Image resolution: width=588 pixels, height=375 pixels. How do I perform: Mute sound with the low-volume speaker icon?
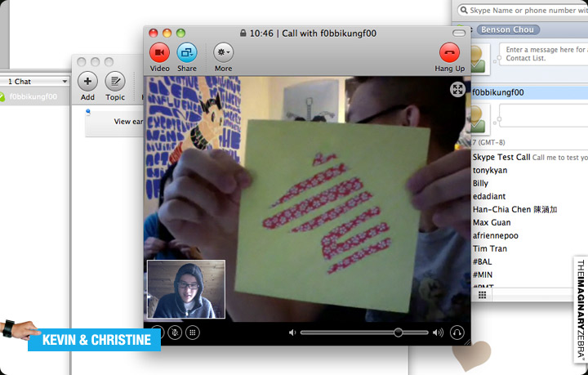point(292,333)
